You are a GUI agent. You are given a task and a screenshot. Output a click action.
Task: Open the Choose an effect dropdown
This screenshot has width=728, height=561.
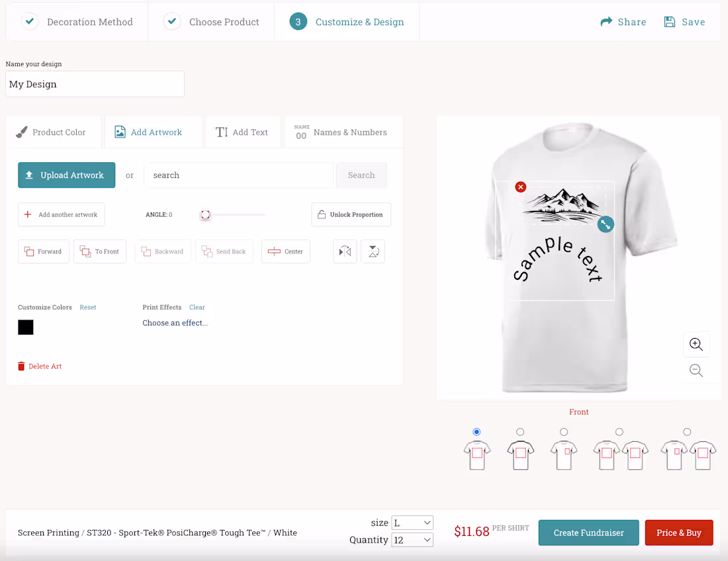point(175,323)
